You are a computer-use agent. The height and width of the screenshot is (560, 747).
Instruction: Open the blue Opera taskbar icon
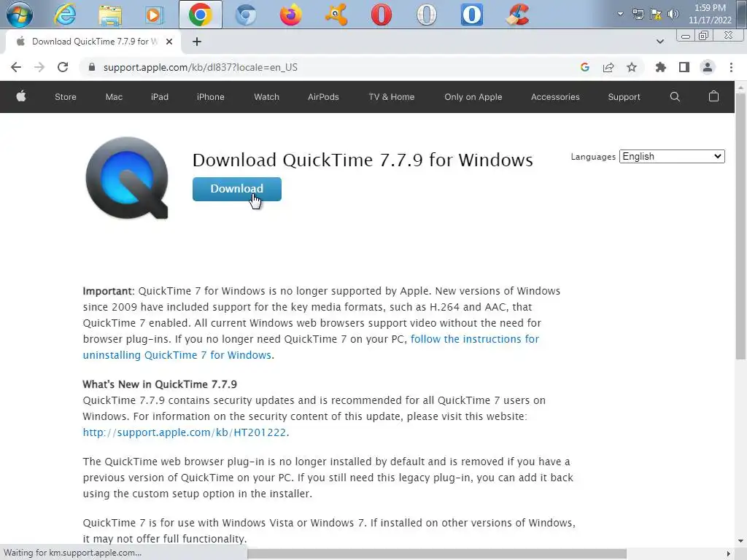472,15
